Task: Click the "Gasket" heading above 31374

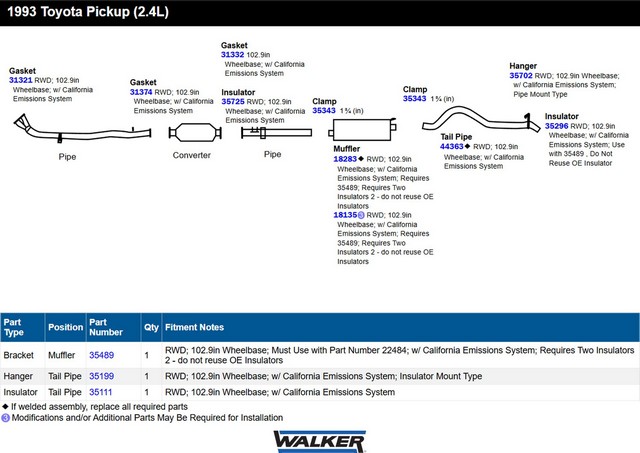Action: pos(143,82)
